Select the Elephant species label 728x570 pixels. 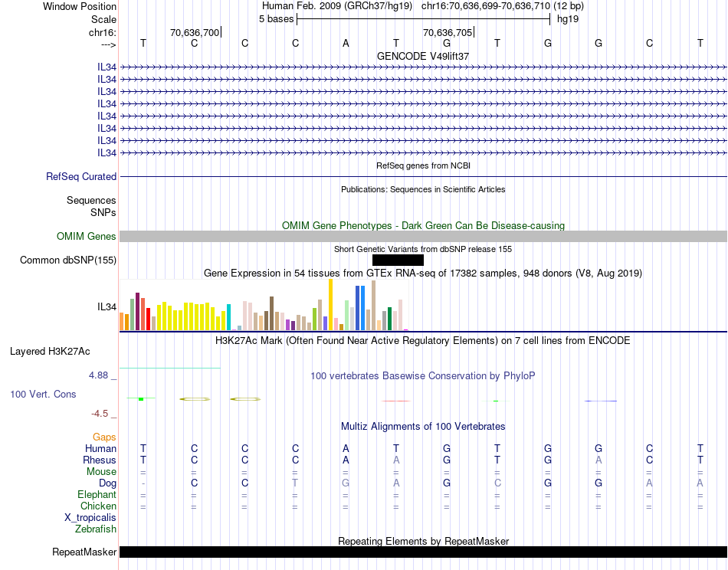(x=97, y=494)
